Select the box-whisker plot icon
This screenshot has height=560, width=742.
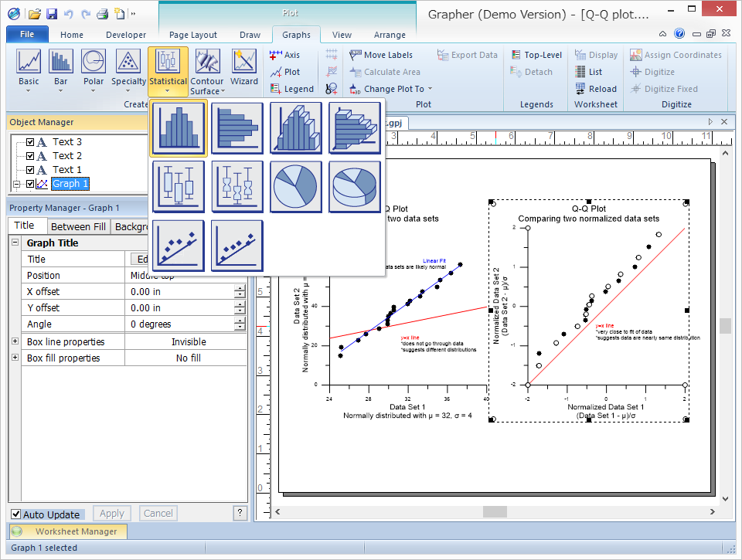click(179, 187)
